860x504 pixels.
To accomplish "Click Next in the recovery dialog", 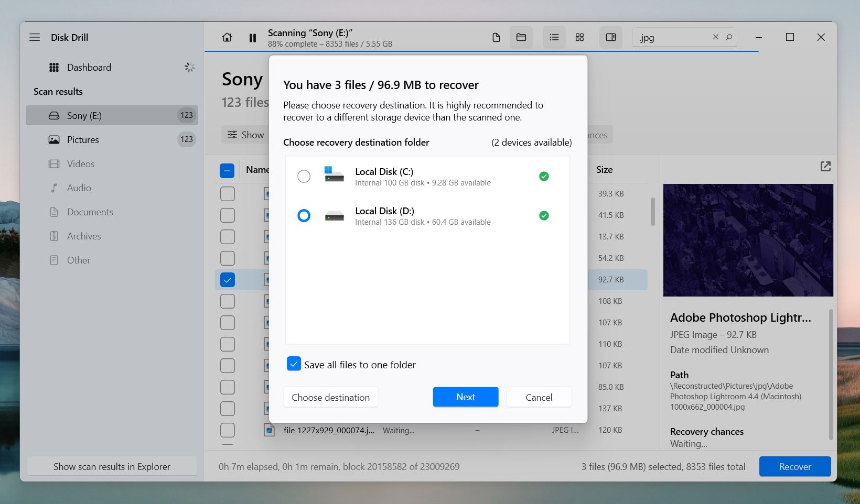I will click(x=466, y=397).
